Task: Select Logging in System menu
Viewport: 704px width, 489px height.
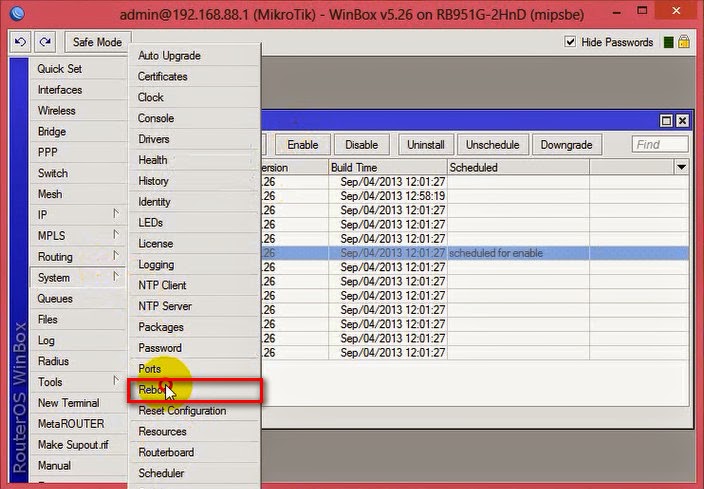Action: coord(194,264)
